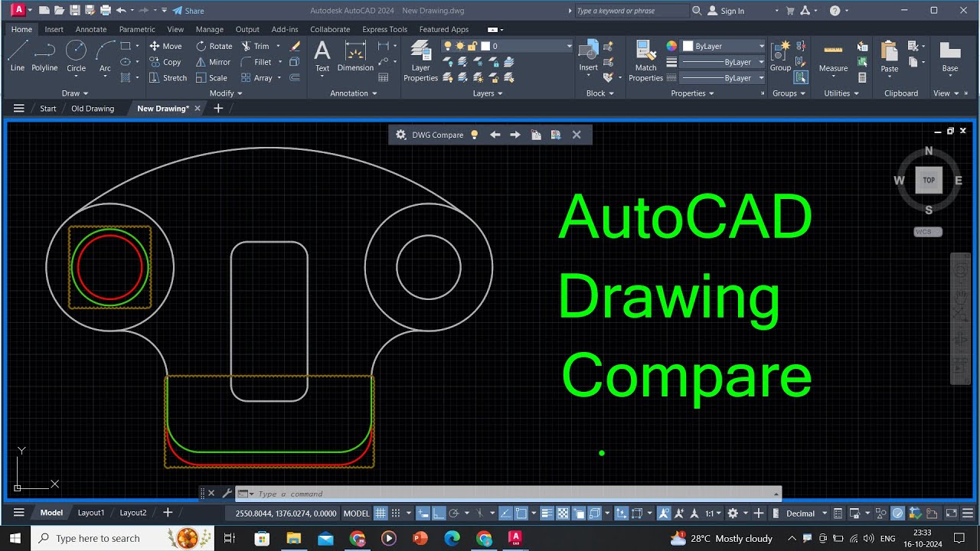Switch to Layout1 tab
This screenshot has width=980, height=551.
91,513
